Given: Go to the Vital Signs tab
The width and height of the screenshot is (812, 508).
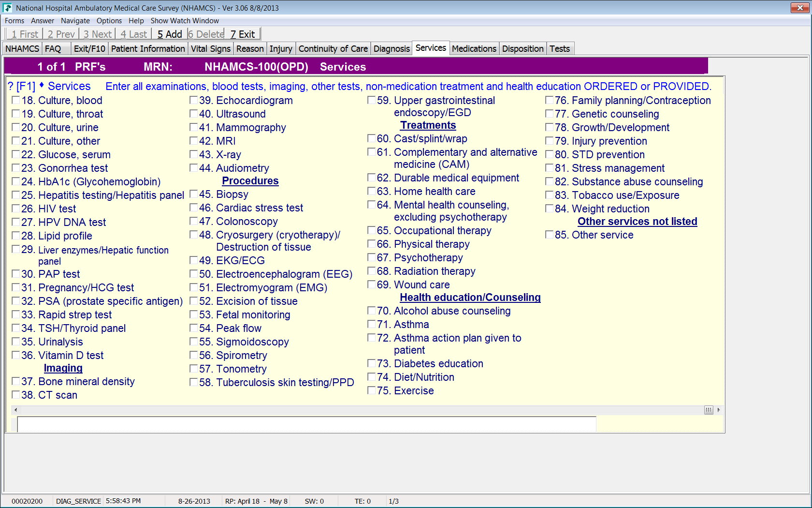Looking at the screenshot, I should [210, 49].
